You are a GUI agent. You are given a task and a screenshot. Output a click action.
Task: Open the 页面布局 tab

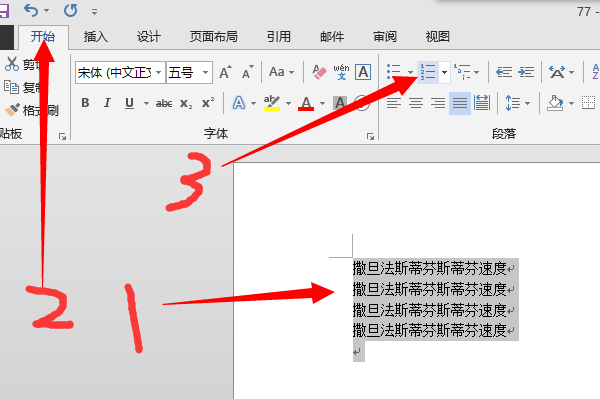click(214, 37)
